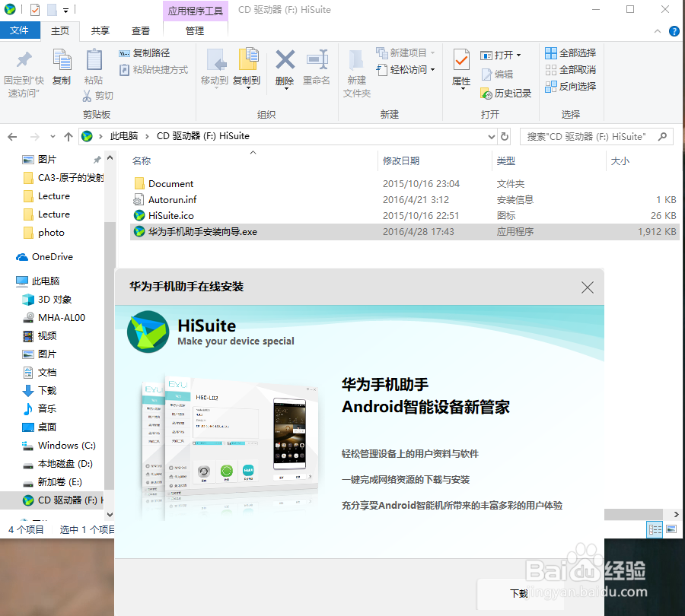Switch to the 查看 tab
This screenshot has width=685, height=616.
(140, 30)
